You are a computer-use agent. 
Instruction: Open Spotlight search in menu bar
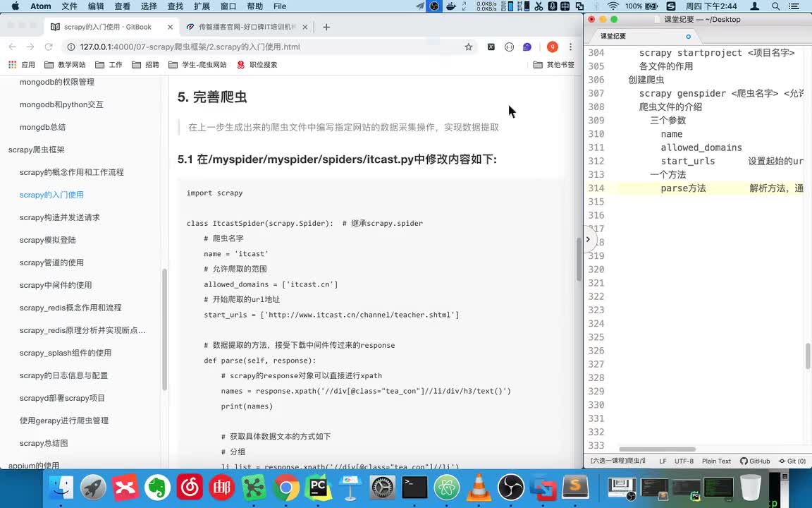coord(775,6)
